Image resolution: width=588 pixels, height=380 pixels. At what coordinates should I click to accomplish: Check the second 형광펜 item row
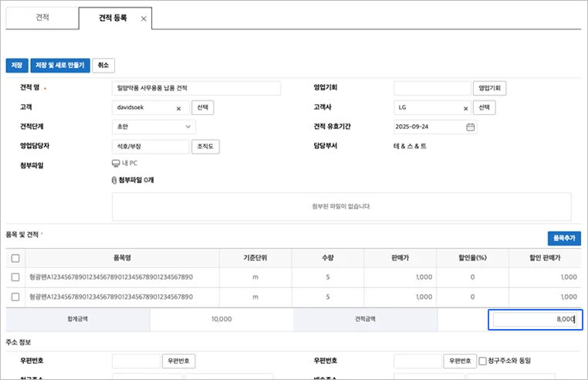click(x=16, y=297)
